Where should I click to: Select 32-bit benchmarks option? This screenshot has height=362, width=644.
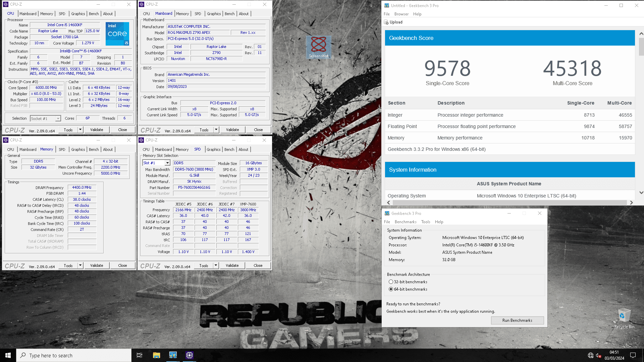point(391,282)
